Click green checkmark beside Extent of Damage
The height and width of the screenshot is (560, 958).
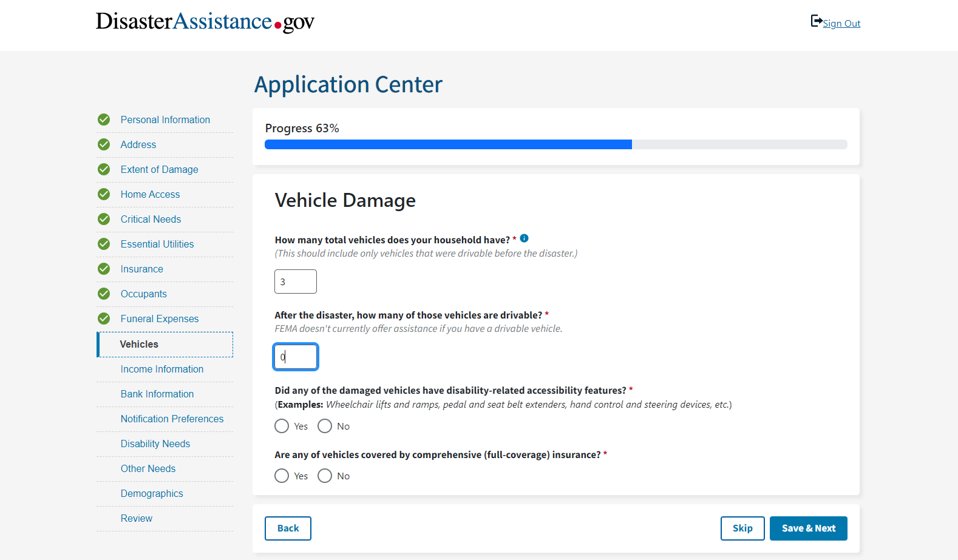[104, 169]
